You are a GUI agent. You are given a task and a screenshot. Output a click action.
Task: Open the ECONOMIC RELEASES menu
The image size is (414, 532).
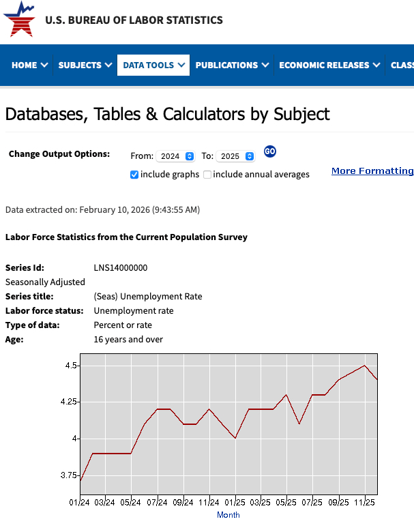(329, 65)
